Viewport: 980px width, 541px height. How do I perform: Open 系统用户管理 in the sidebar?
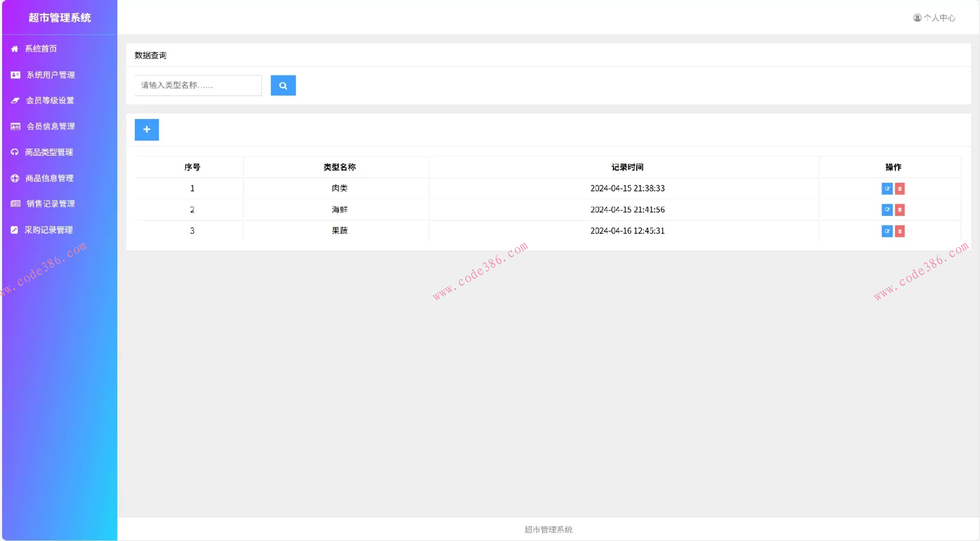point(51,75)
